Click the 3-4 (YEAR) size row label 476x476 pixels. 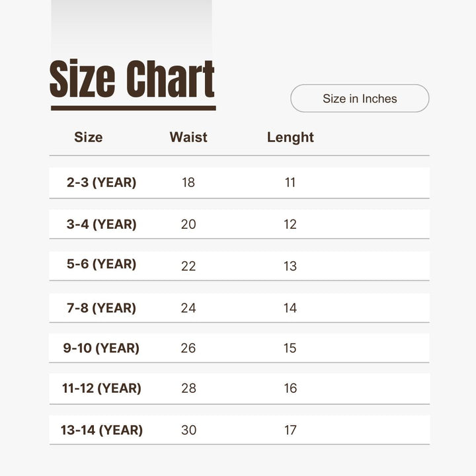(x=101, y=224)
